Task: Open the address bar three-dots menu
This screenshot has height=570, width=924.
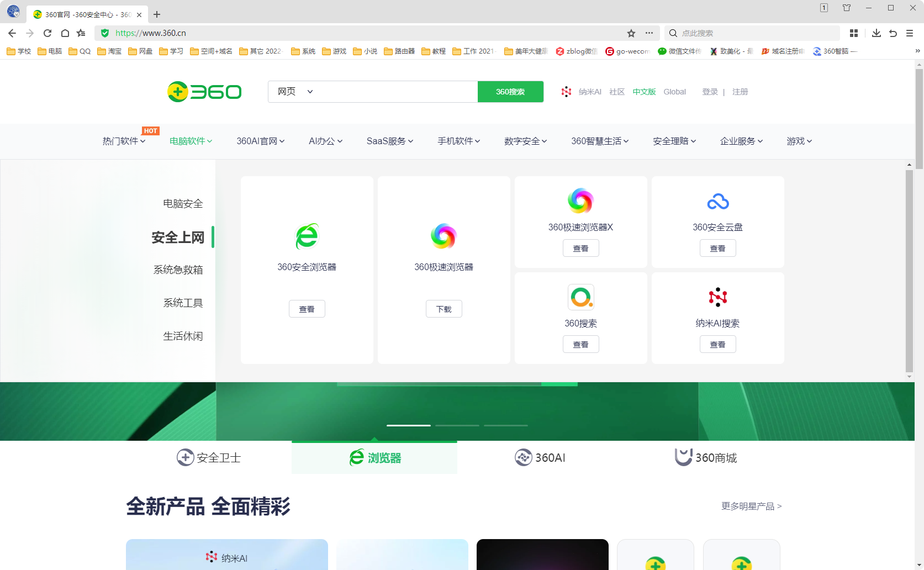Action: (x=649, y=33)
